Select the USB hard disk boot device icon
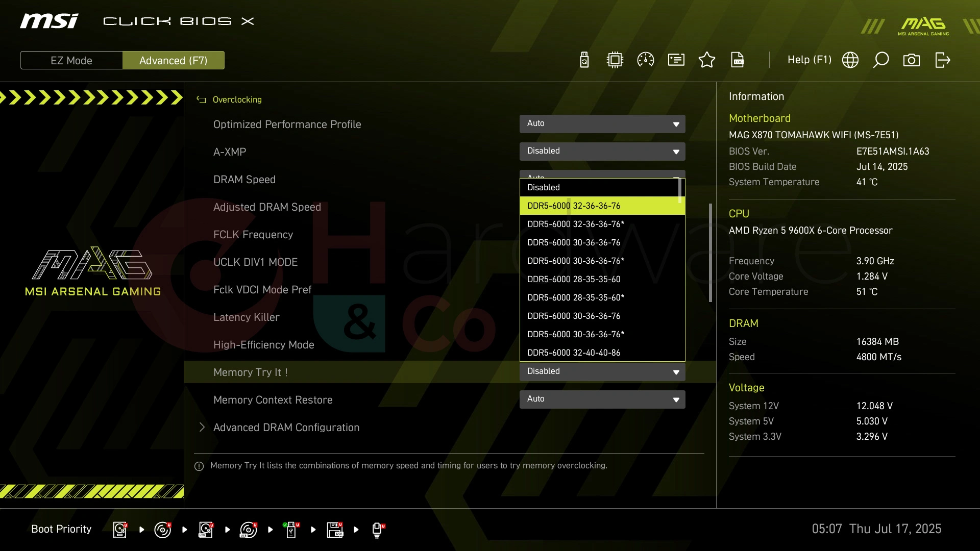The height and width of the screenshot is (551, 980). pyautogui.click(x=206, y=530)
